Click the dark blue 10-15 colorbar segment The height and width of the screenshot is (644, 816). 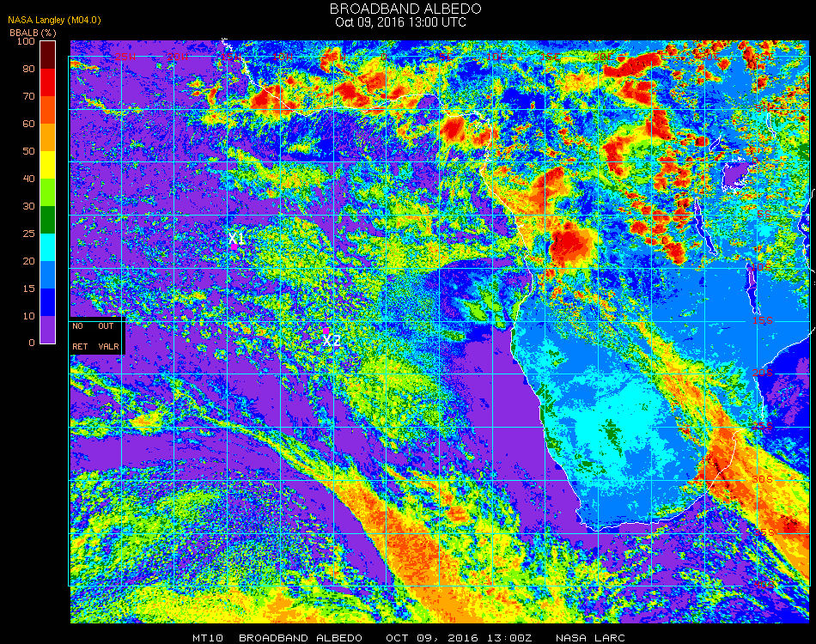pos(48,302)
